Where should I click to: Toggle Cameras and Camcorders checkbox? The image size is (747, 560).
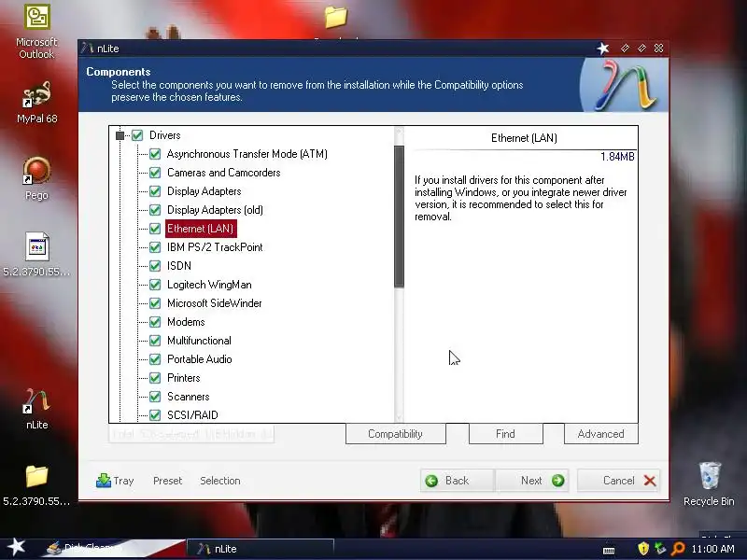point(155,173)
